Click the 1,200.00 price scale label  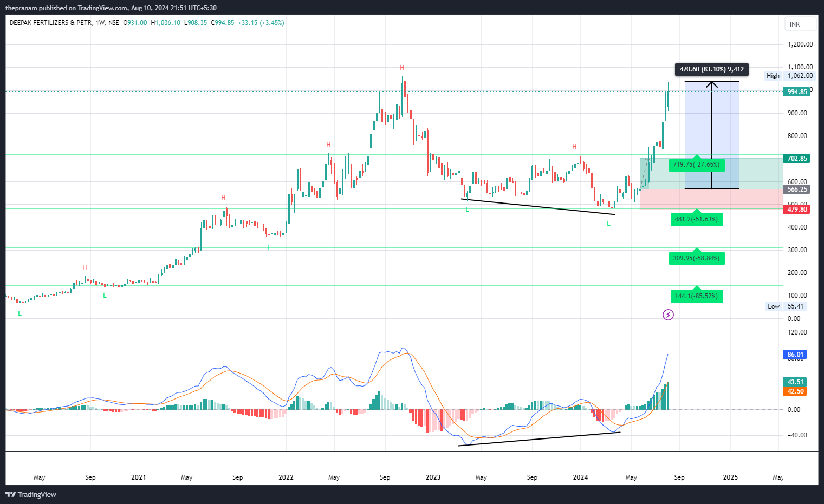(800, 44)
